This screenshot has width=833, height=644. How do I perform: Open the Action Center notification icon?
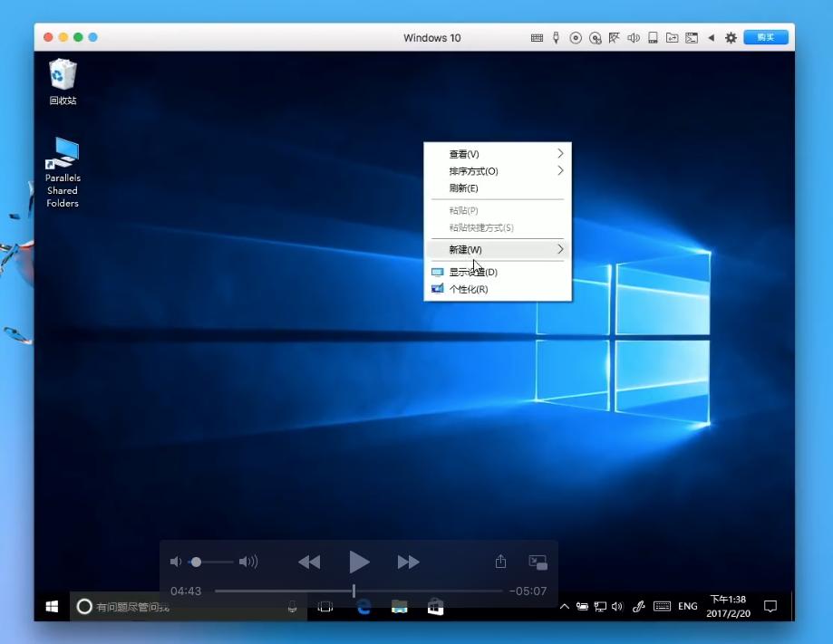click(x=770, y=606)
